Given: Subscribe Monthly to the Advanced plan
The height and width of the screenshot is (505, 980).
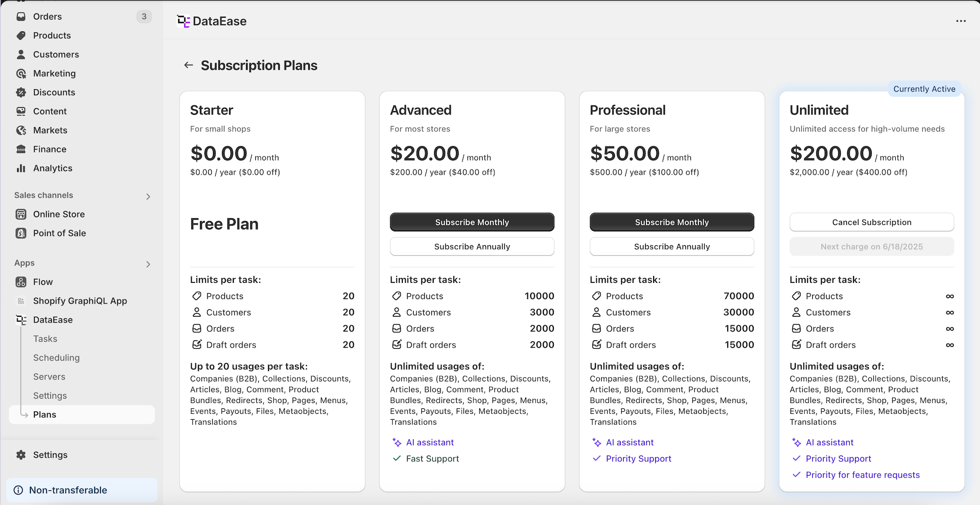Looking at the screenshot, I should [x=472, y=222].
